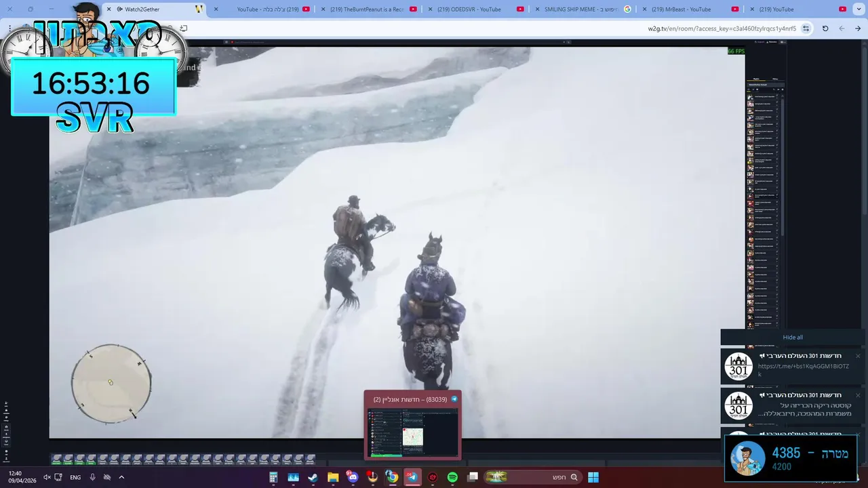Screen dimensions: 868x488
Task: Click the w2g.tv address bar URL
Action: (x=722, y=28)
